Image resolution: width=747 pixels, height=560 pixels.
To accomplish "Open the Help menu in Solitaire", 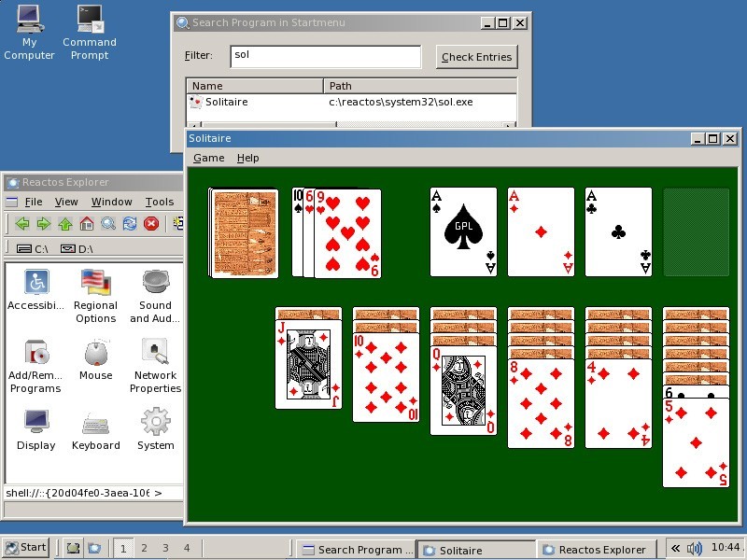I will 247,158.
